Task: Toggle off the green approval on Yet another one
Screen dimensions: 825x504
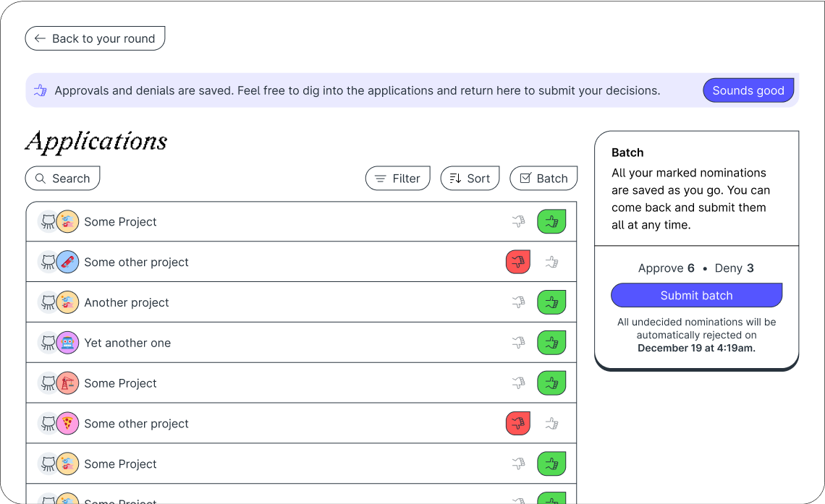Action: coord(551,343)
